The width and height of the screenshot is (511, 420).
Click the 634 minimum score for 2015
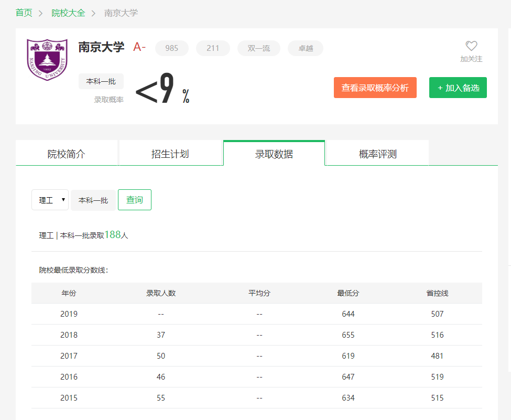[348, 398]
